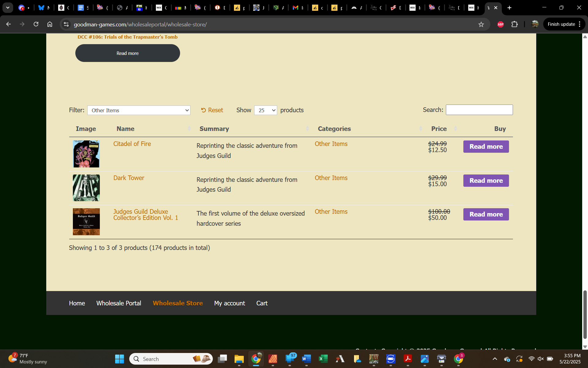Sort the table by the Price column

[439, 129]
